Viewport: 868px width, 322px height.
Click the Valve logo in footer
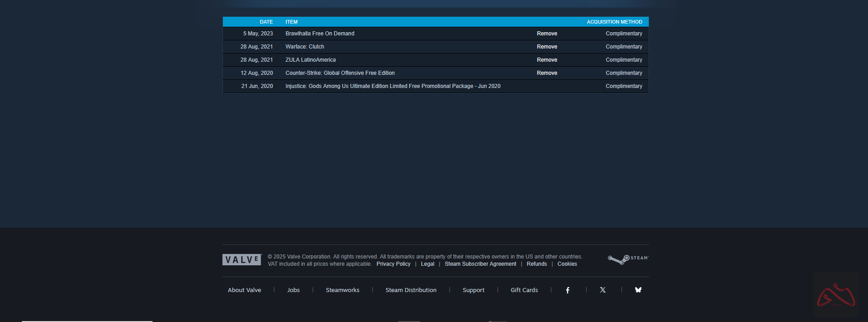click(x=242, y=260)
